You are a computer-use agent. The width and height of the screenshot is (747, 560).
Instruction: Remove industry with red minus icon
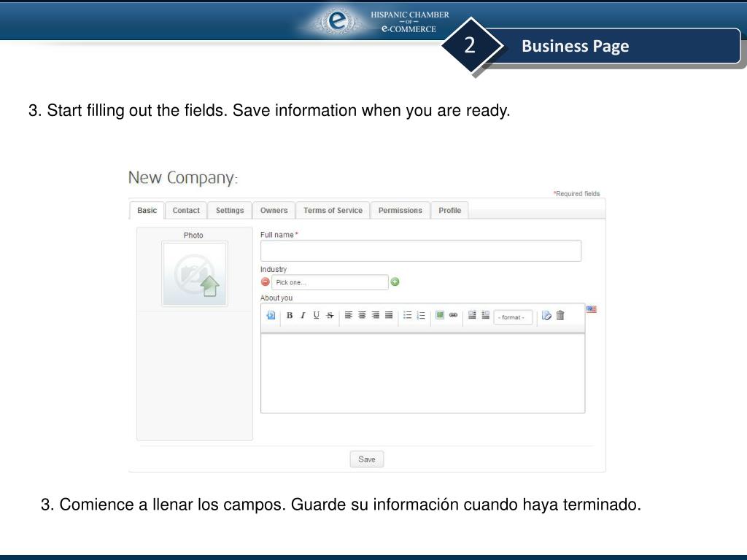coord(266,282)
